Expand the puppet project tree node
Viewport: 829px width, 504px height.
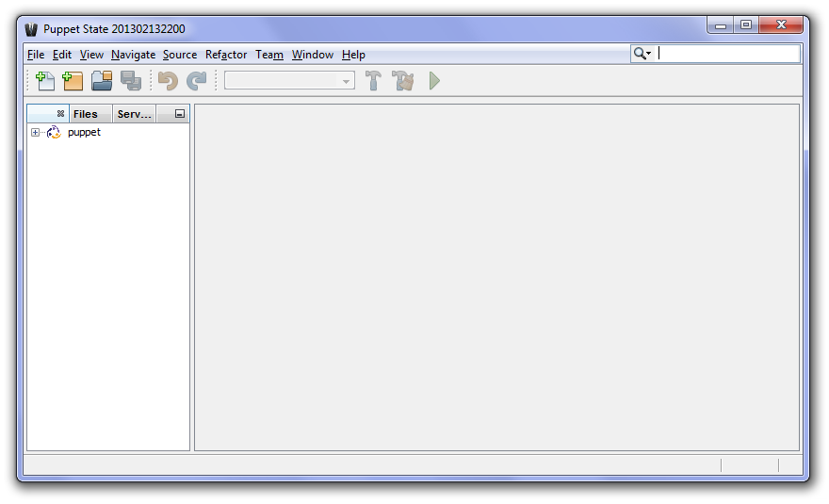35,132
